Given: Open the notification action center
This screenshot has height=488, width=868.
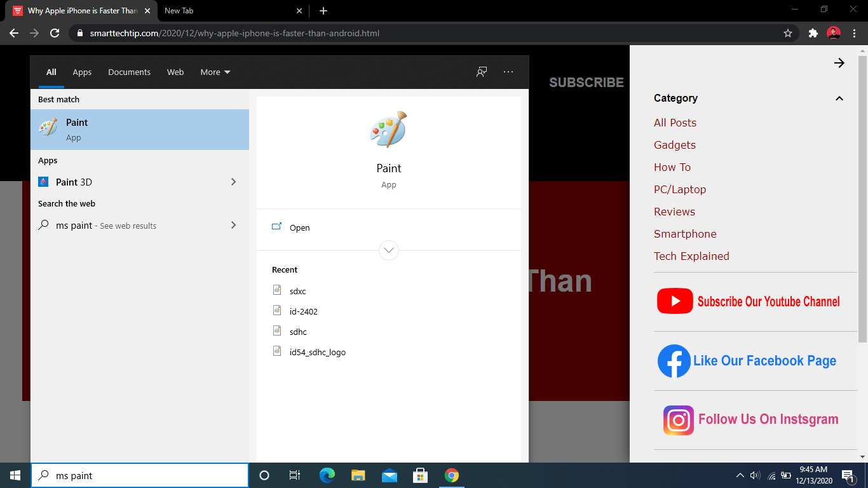Looking at the screenshot, I should coord(848,475).
